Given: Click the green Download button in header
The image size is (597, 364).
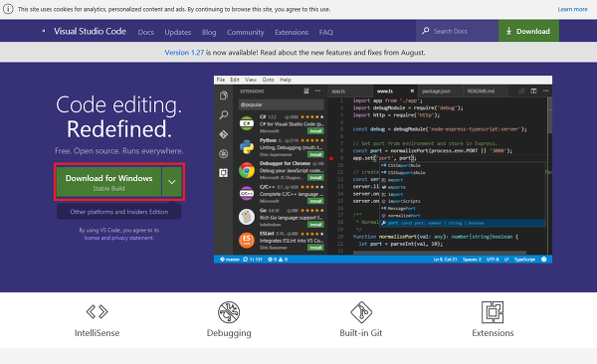Looking at the screenshot, I should pos(528,31).
